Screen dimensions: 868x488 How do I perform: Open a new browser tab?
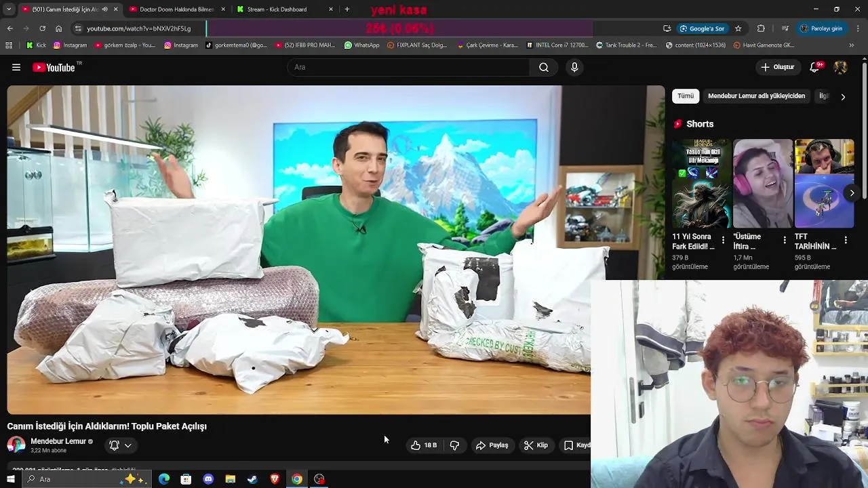click(347, 9)
